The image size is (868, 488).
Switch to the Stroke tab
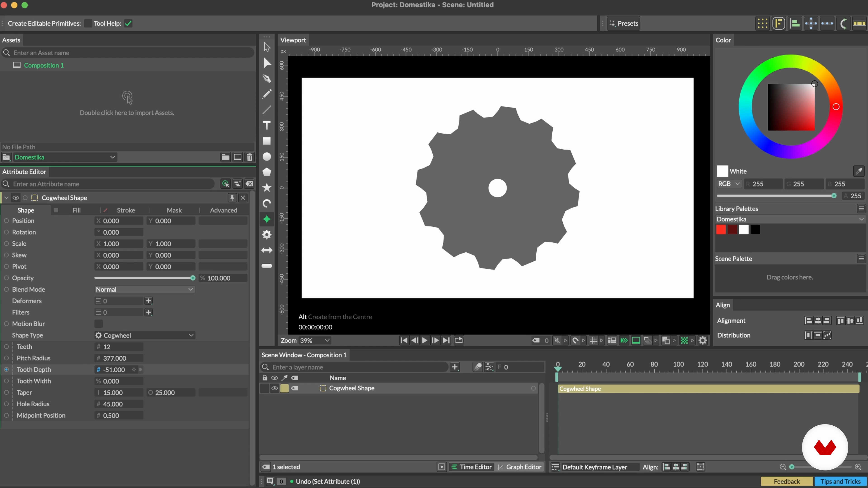pyautogui.click(x=126, y=210)
